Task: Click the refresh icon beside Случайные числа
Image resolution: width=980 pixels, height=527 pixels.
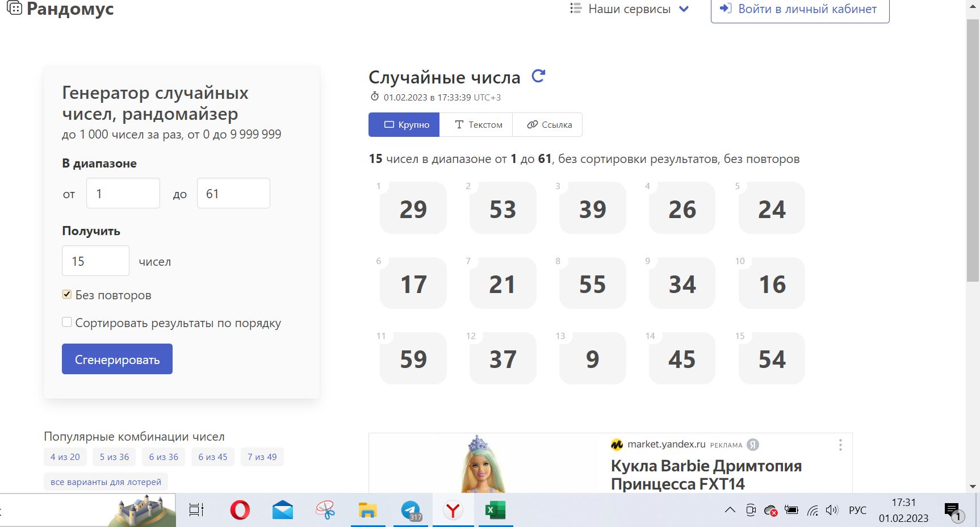Action: click(538, 76)
